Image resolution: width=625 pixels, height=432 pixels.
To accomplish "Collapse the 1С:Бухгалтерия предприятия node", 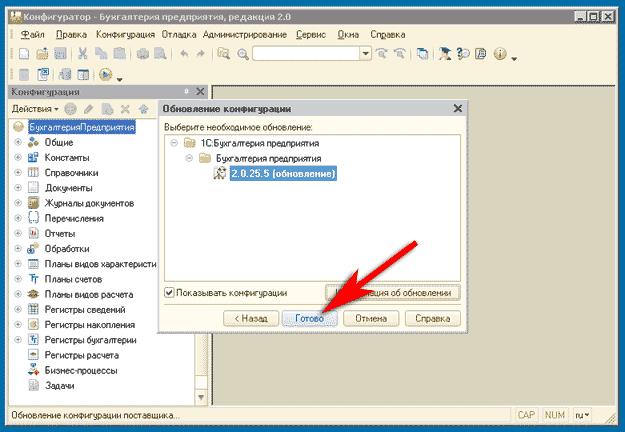I will coord(175,143).
